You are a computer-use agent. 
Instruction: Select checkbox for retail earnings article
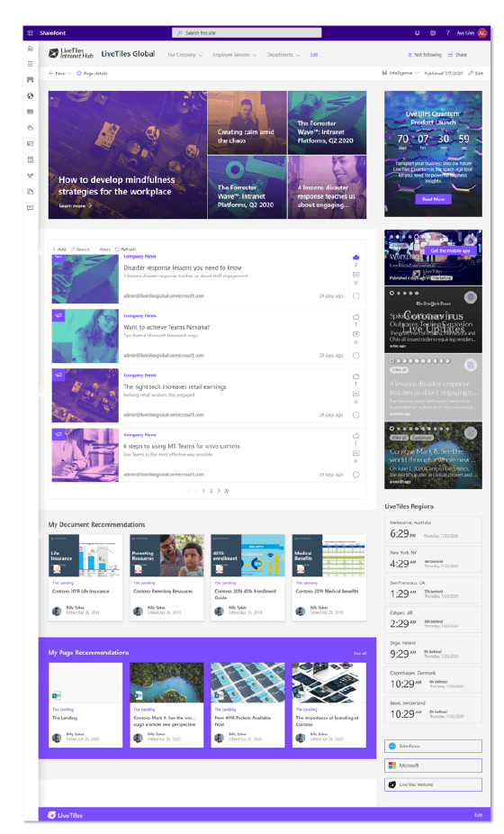pos(355,415)
